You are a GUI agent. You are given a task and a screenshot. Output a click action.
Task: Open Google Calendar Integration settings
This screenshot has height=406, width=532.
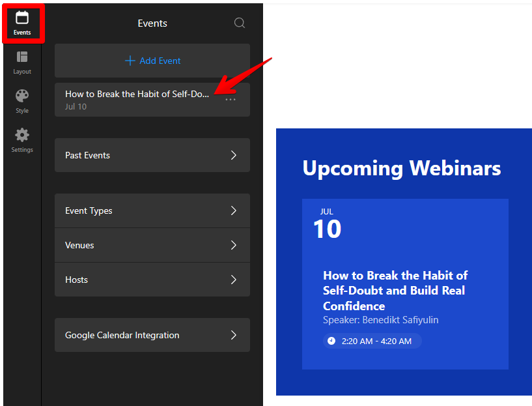coord(152,335)
